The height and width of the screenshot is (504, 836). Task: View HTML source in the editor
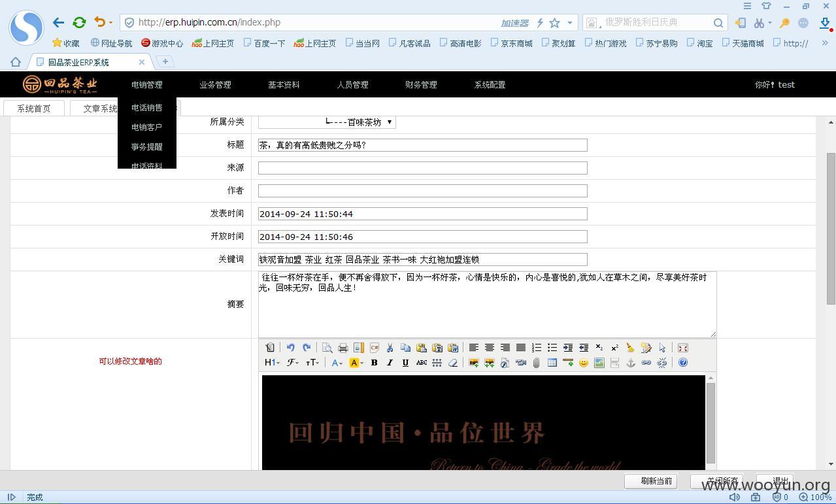click(x=269, y=348)
